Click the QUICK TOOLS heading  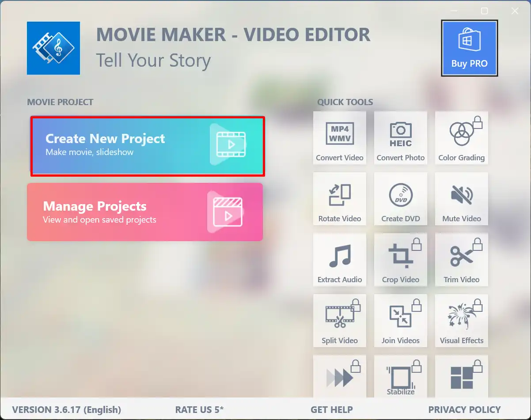coord(345,102)
